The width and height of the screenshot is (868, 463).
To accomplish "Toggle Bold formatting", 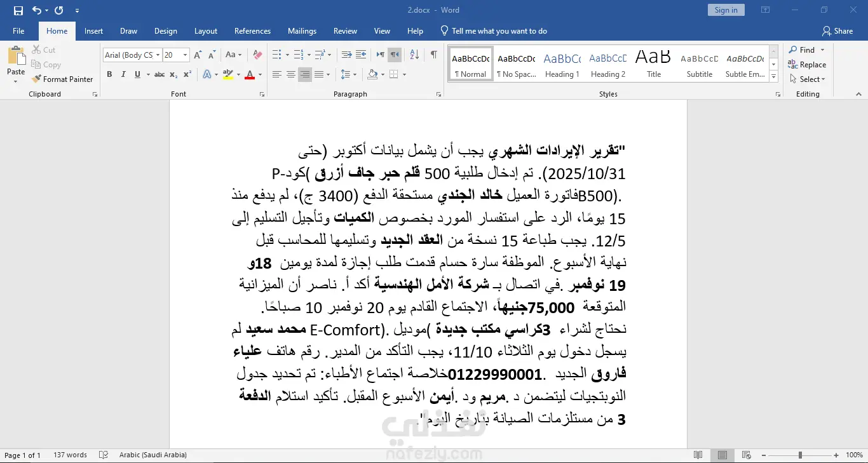I will [109, 74].
